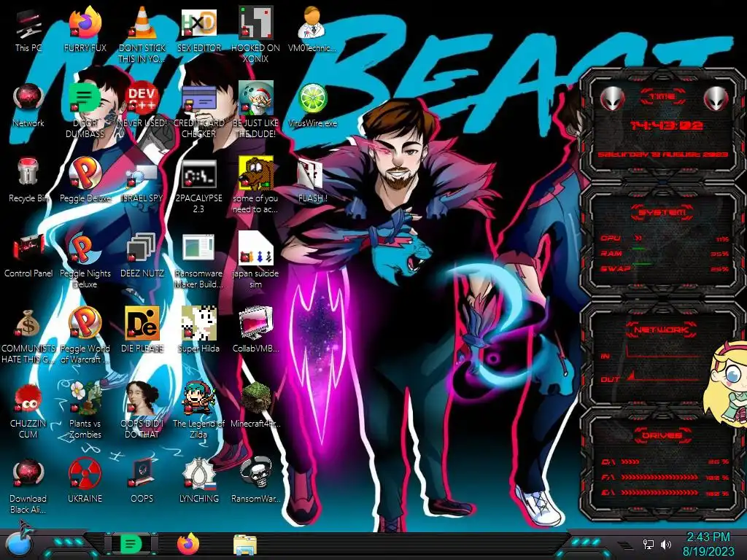
Task: Launch the Xonix game shortcut
Action: [255, 34]
